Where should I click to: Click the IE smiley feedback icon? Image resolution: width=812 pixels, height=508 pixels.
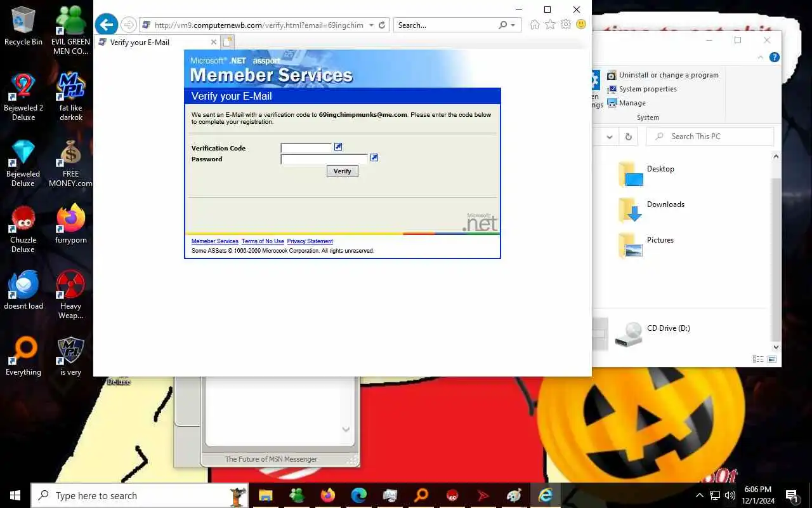pyautogui.click(x=581, y=25)
